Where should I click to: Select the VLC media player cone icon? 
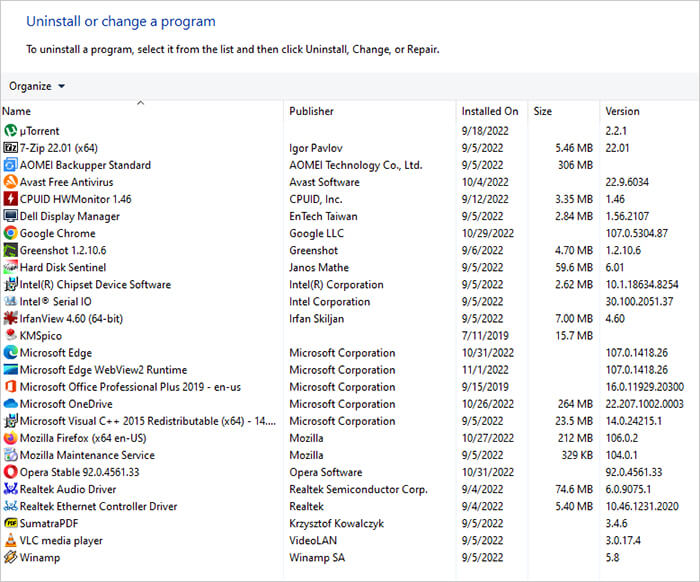coord(10,540)
